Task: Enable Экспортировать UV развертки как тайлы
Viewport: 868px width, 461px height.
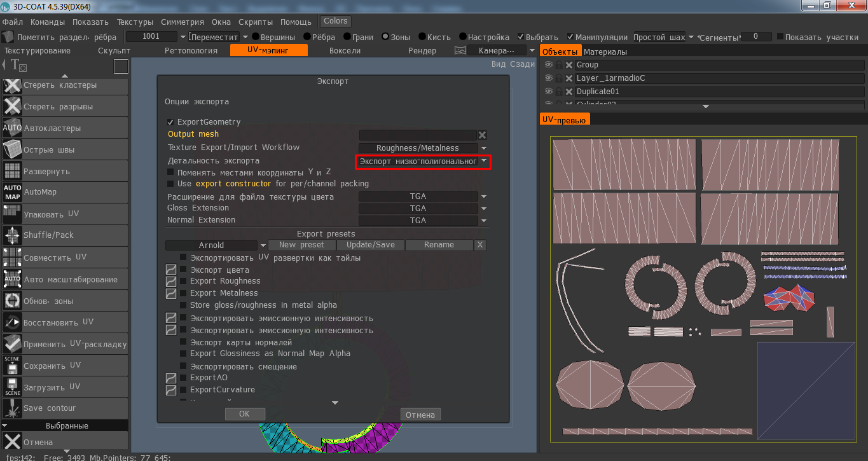Action: pos(183,258)
